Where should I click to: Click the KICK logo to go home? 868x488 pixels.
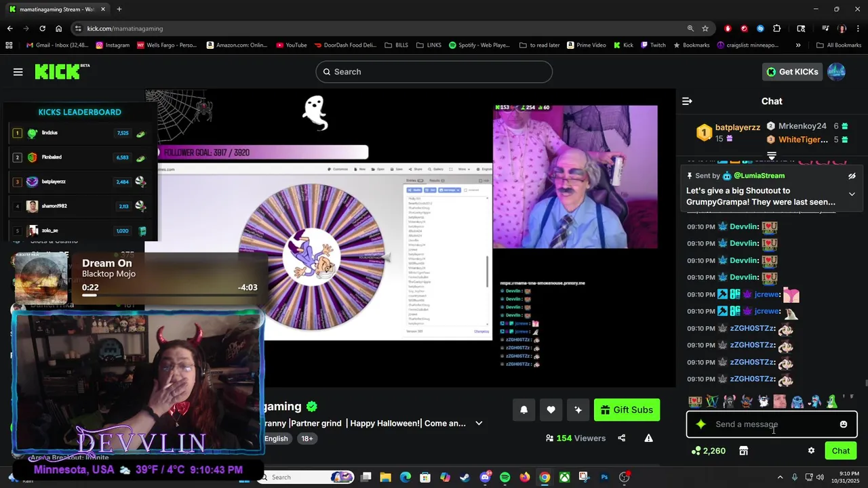(x=62, y=71)
